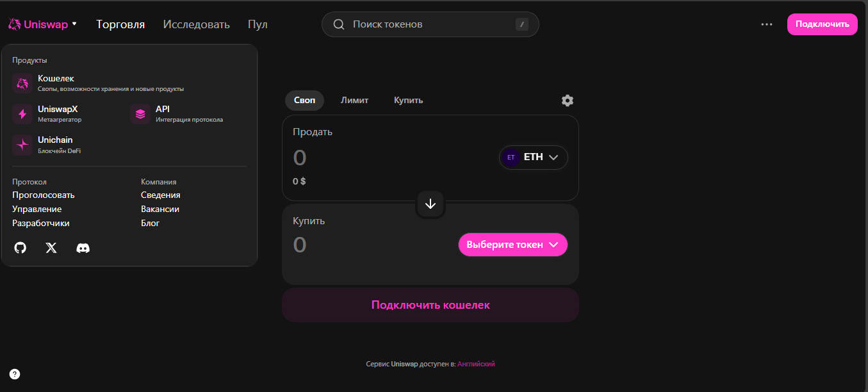Open the Исследовать navigation item
Image resolution: width=868 pixels, height=392 pixels.
pos(196,24)
